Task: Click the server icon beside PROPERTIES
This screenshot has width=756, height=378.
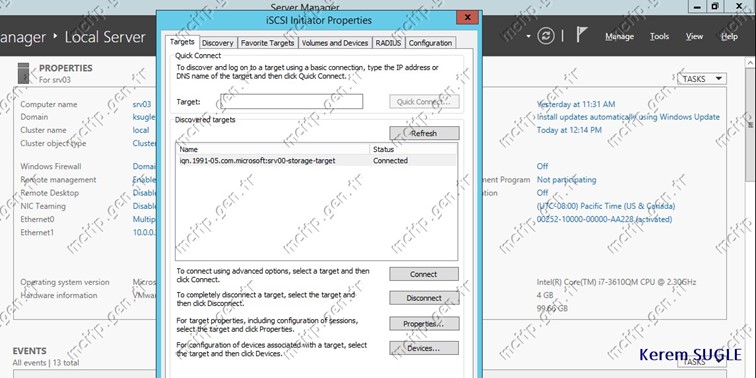Action: [x=23, y=73]
